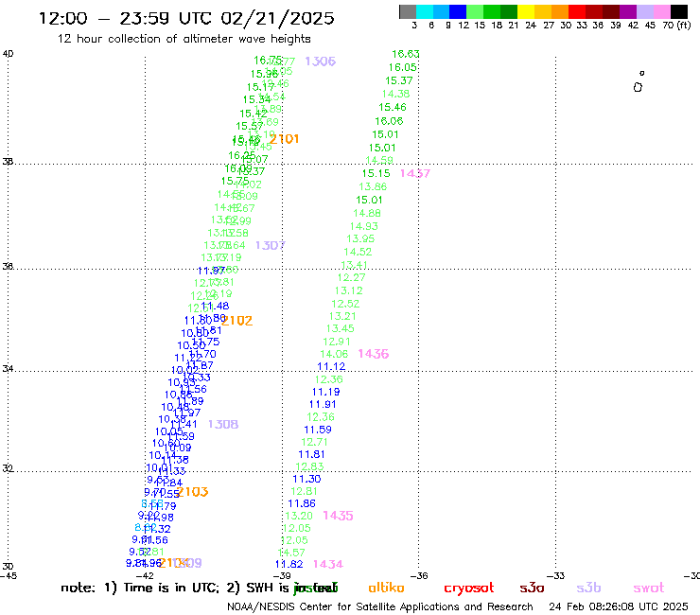Click the 'swot' satellite legend label
This screenshot has width=700, height=615.
(649, 588)
